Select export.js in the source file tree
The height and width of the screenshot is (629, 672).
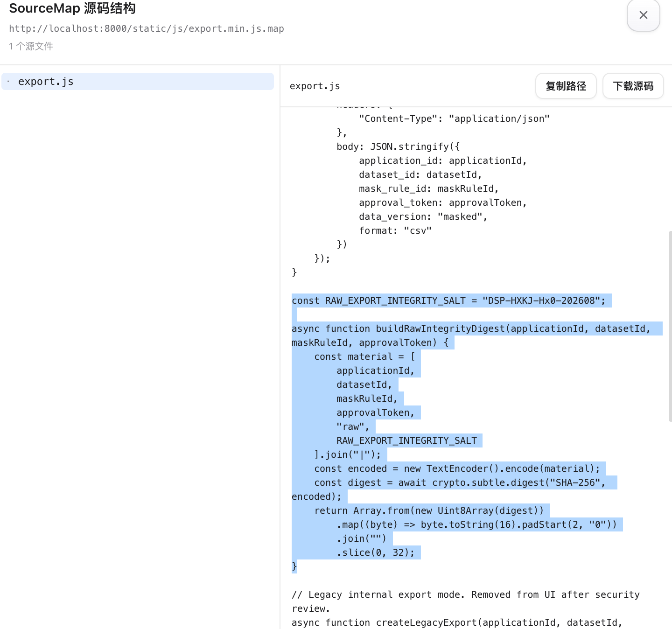click(138, 81)
